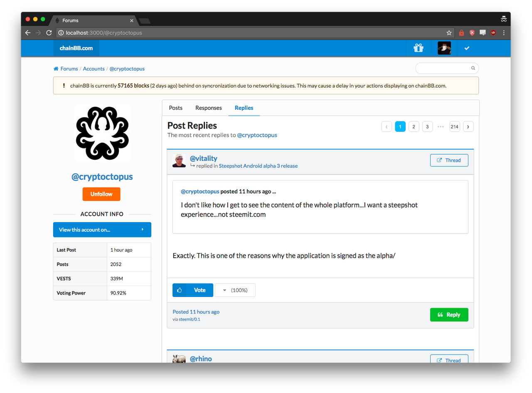
Task: Click @cryptoctopus link in the quoted post
Action: [x=200, y=192]
